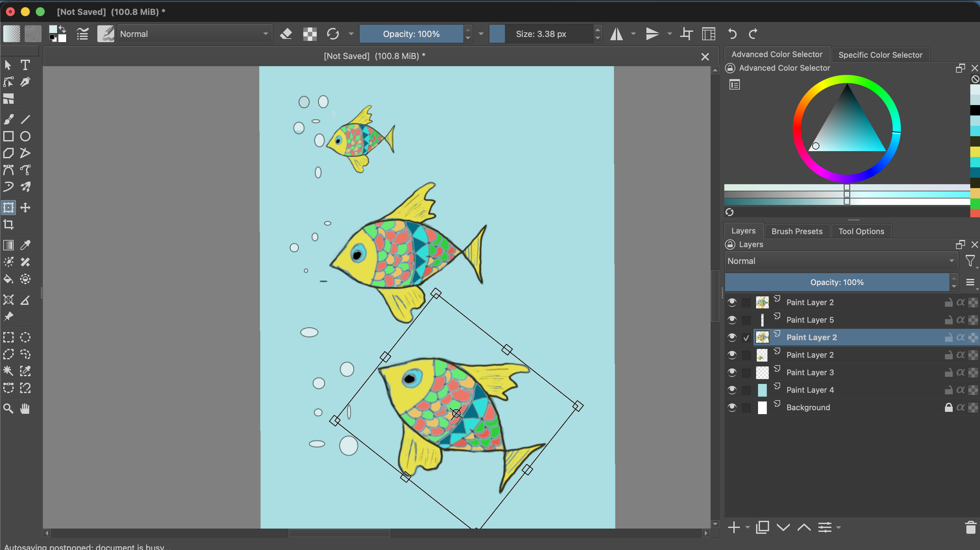Click the brush Opacity 100% slider

411,34
